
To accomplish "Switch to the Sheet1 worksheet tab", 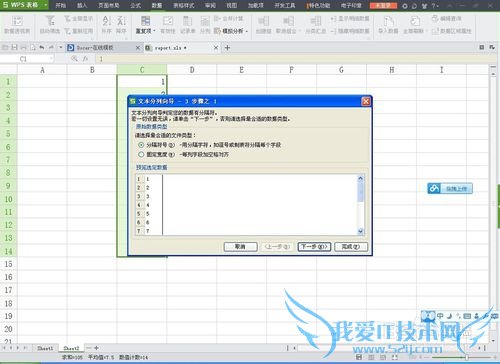I will click(x=45, y=348).
